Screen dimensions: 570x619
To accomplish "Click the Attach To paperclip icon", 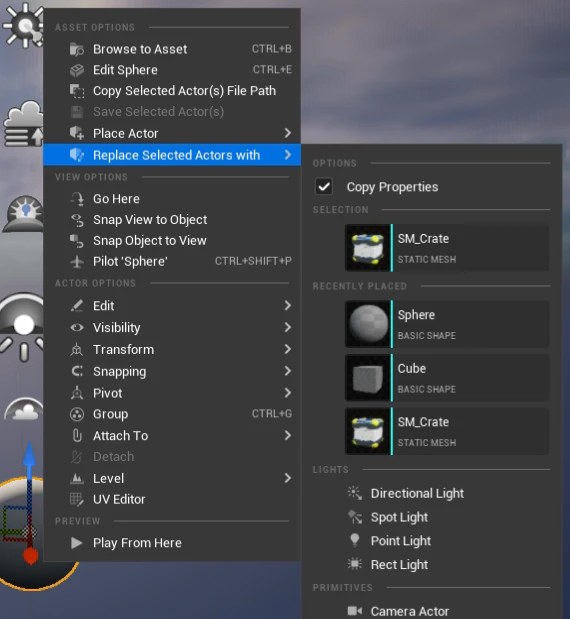I will click(x=77, y=435).
